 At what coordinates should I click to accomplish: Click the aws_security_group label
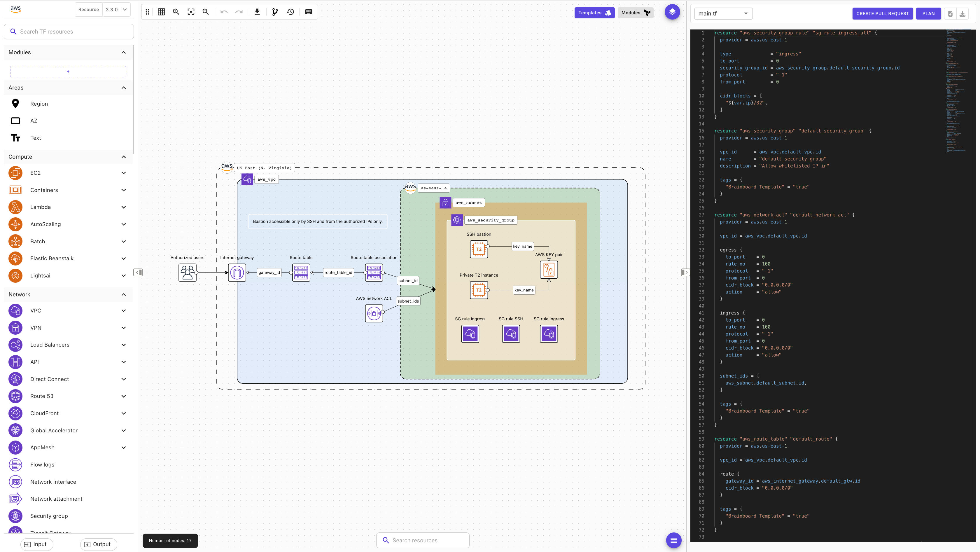coord(490,220)
